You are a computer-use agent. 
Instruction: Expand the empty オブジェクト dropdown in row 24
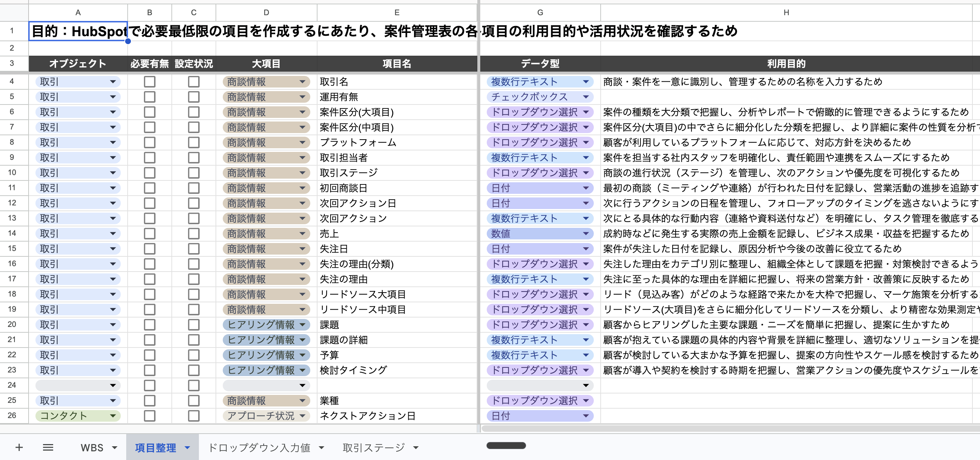78,386
